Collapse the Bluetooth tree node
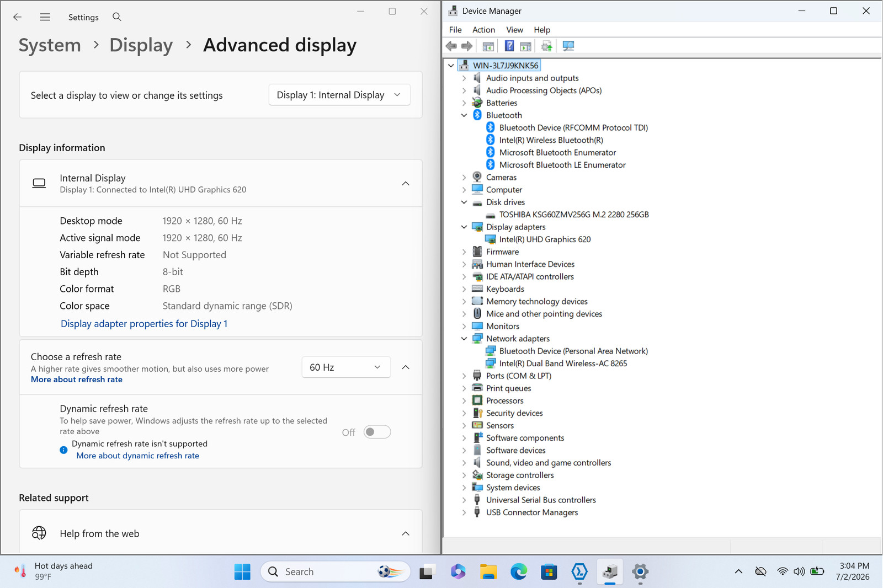The image size is (883, 588). tap(464, 115)
